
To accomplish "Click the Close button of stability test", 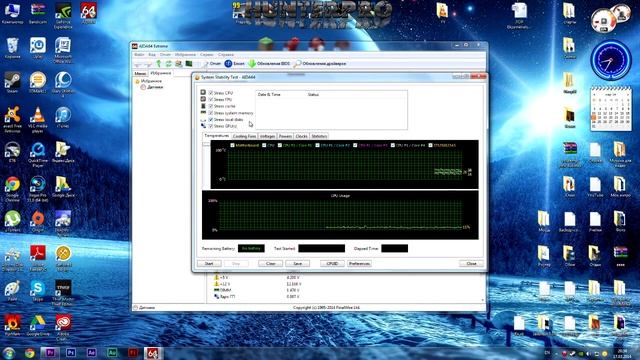I will click(471, 264).
